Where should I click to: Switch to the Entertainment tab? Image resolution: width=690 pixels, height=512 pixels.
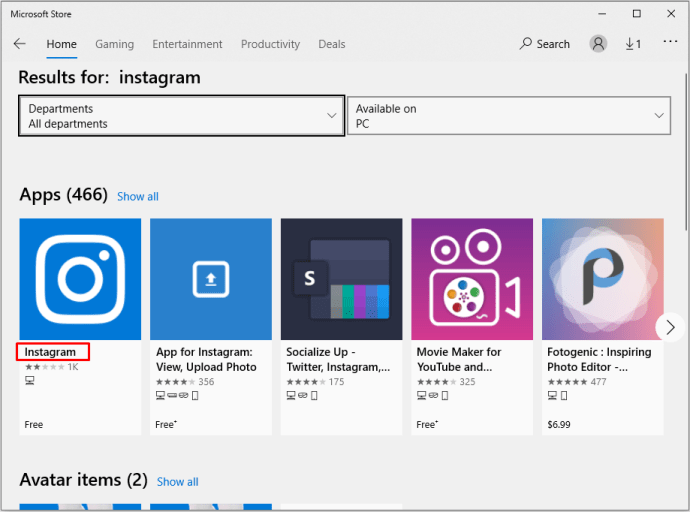[x=187, y=44]
